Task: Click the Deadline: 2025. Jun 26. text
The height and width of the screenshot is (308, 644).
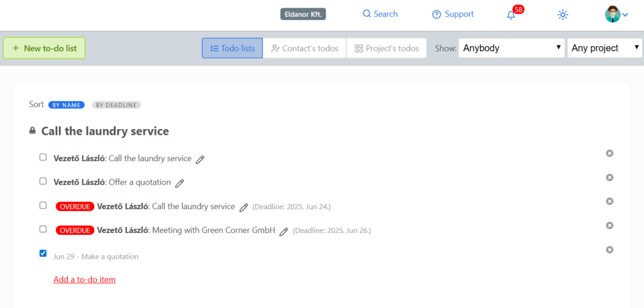Action: coord(332,231)
